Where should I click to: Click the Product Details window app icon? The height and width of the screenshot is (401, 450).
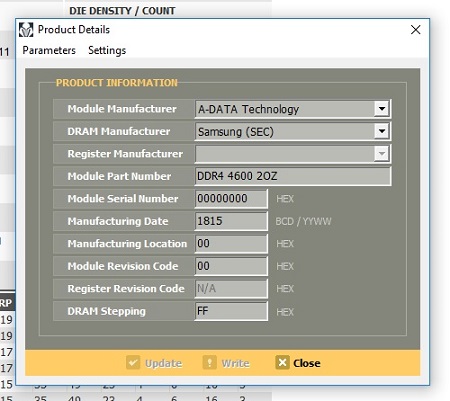click(26, 30)
